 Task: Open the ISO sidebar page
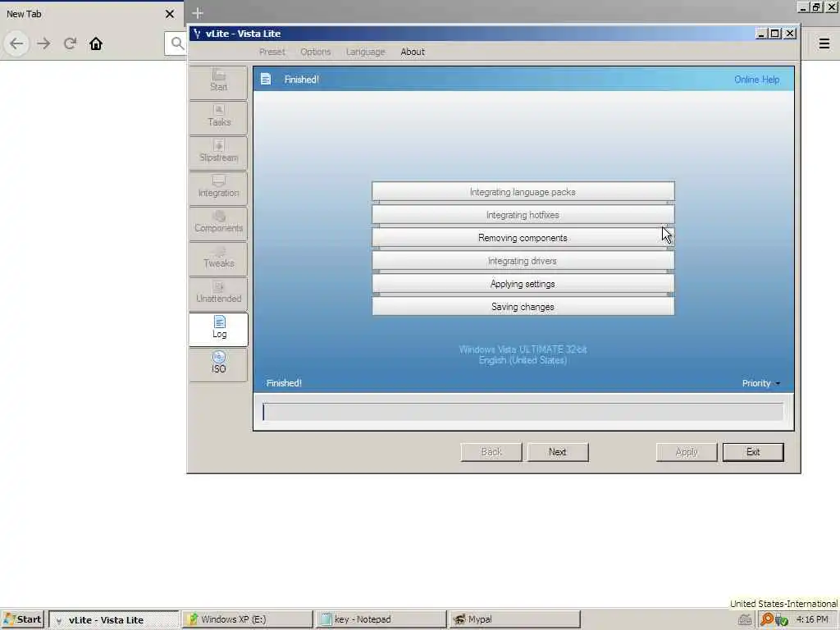click(218, 364)
